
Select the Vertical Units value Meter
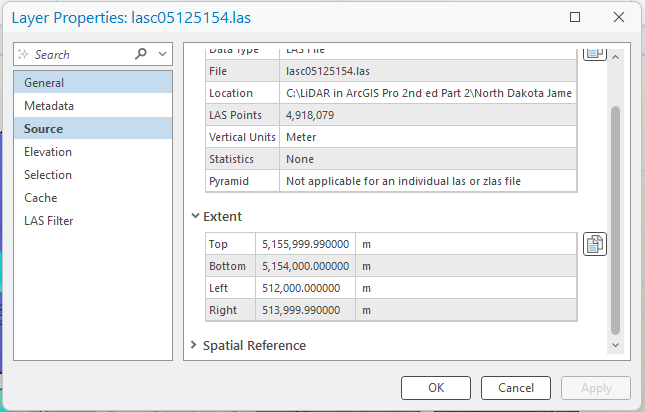coord(428,137)
